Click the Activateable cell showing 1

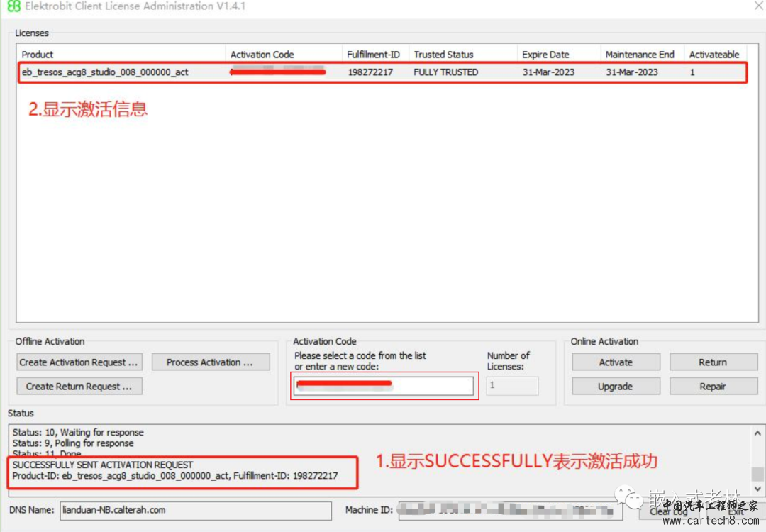tap(692, 72)
